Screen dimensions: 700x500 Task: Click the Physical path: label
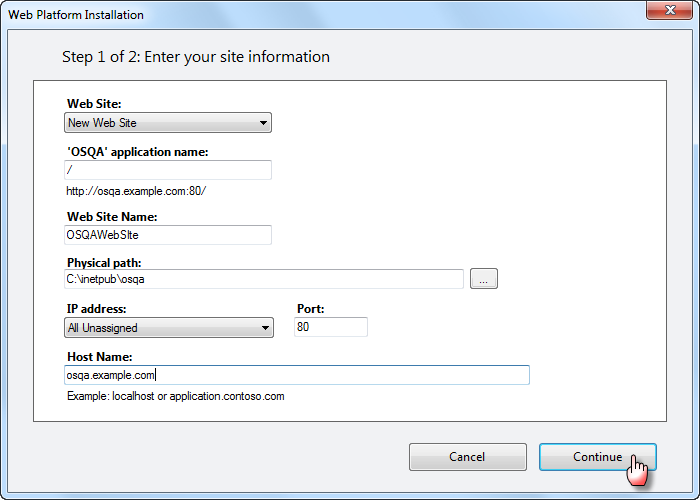[104, 262]
